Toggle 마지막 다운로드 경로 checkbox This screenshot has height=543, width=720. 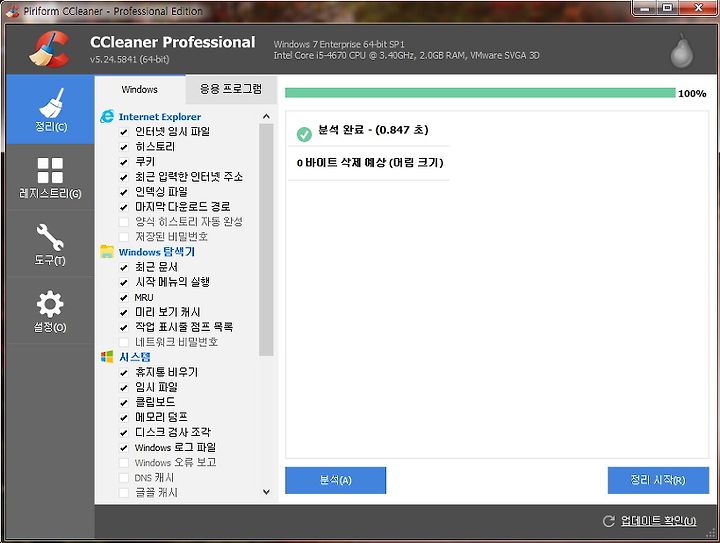(x=124, y=207)
